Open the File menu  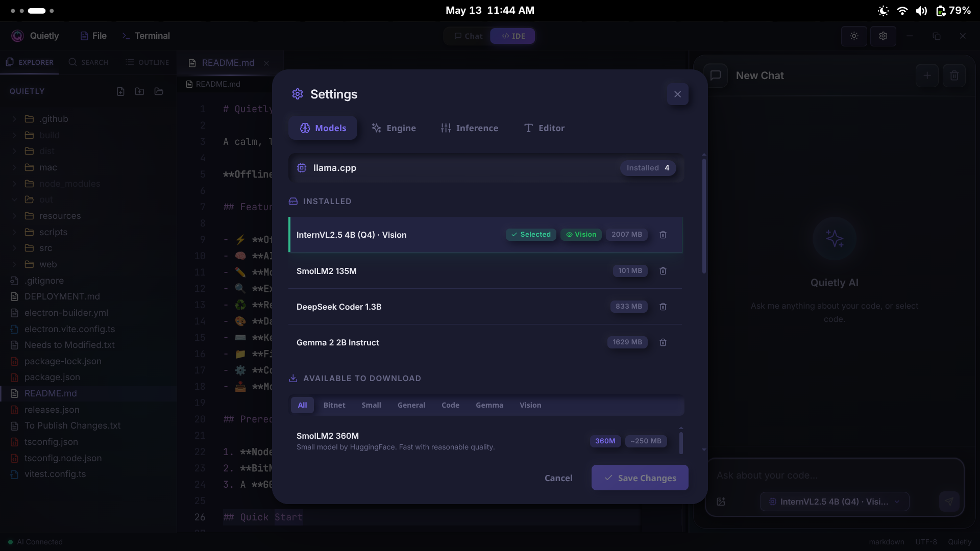[x=93, y=36]
